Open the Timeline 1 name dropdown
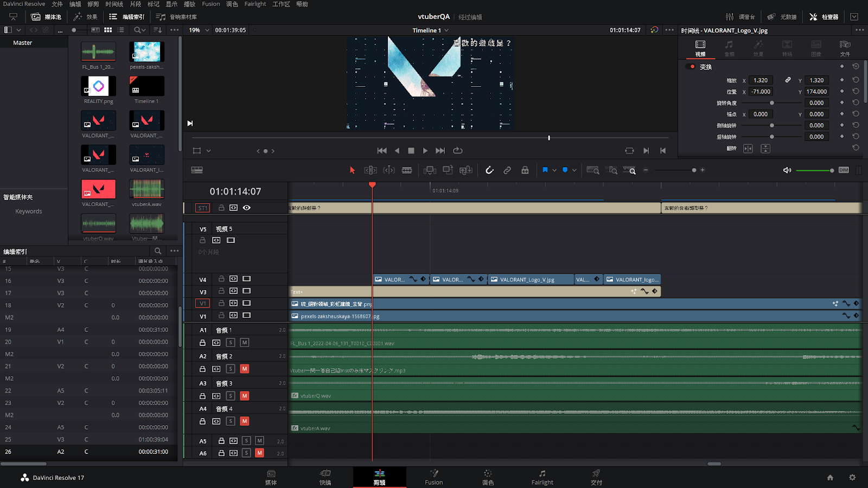868x488 pixels. pos(431,30)
